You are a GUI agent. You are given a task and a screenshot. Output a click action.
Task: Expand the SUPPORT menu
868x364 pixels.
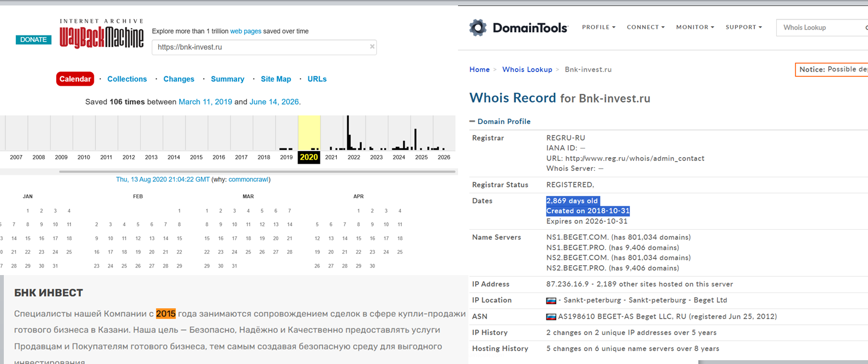pyautogui.click(x=744, y=27)
